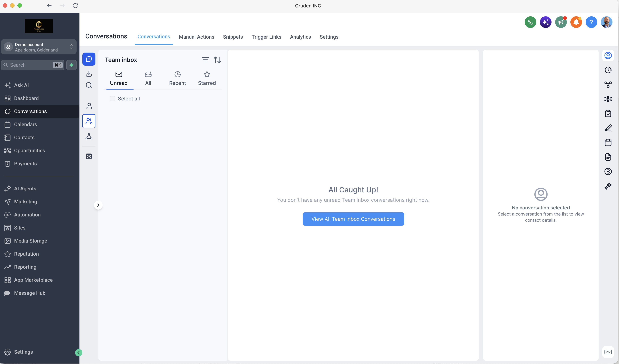Click the triangle network inbox icon
The image size is (619, 364).
point(89,136)
